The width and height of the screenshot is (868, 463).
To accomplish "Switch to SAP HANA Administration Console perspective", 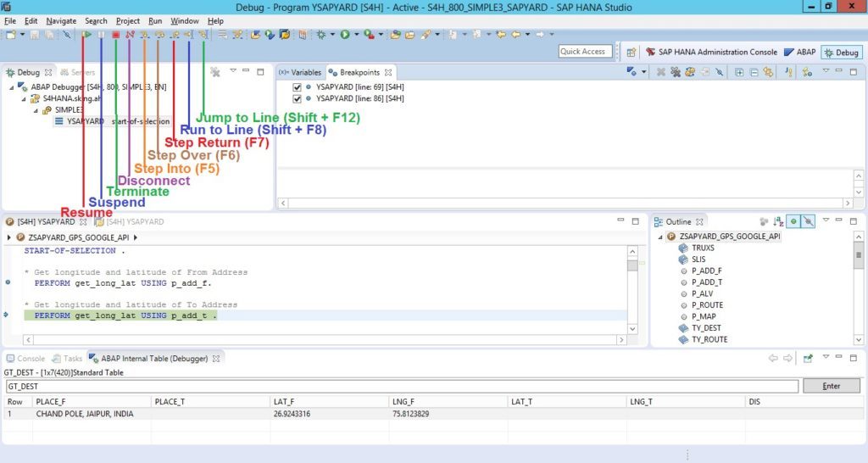I will coord(711,52).
